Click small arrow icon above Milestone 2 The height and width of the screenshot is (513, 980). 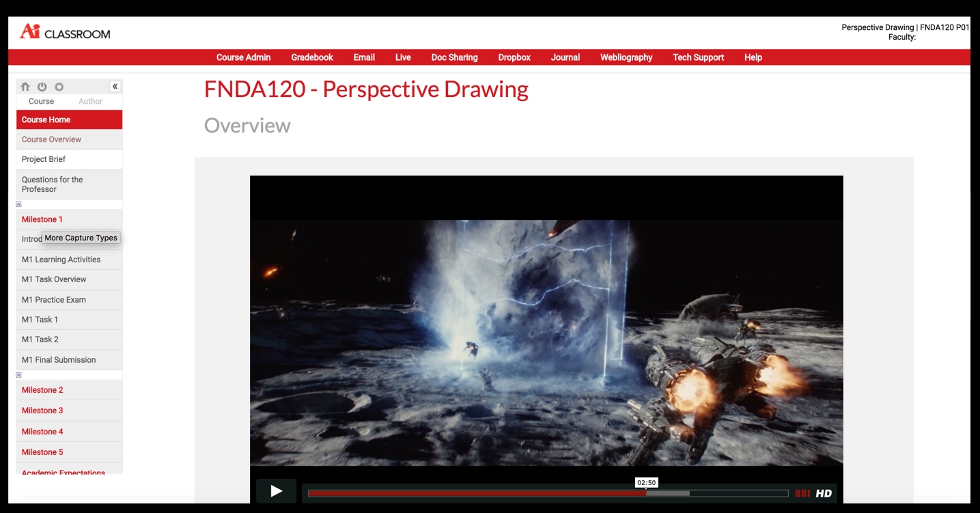[x=18, y=375]
